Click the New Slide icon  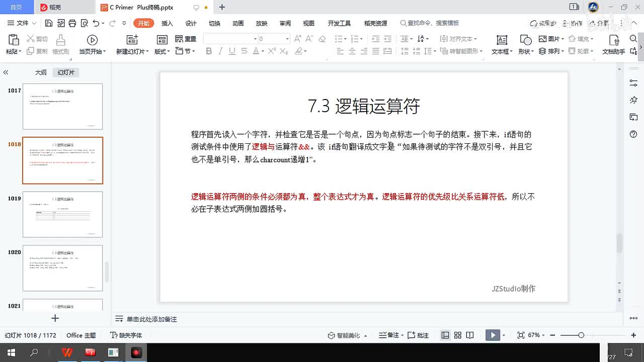(x=132, y=40)
